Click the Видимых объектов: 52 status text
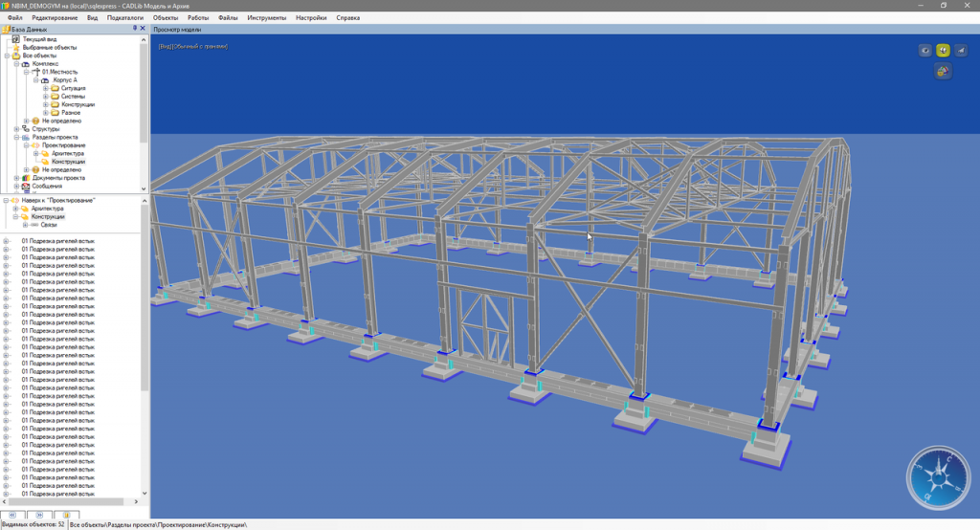The image size is (980, 530). pyautogui.click(x=33, y=525)
